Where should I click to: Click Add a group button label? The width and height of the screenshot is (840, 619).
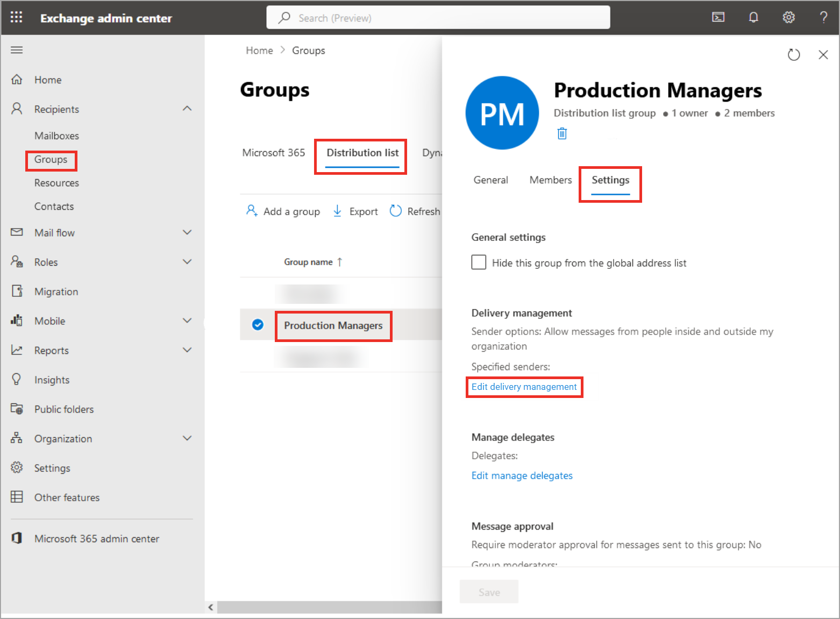[291, 211]
